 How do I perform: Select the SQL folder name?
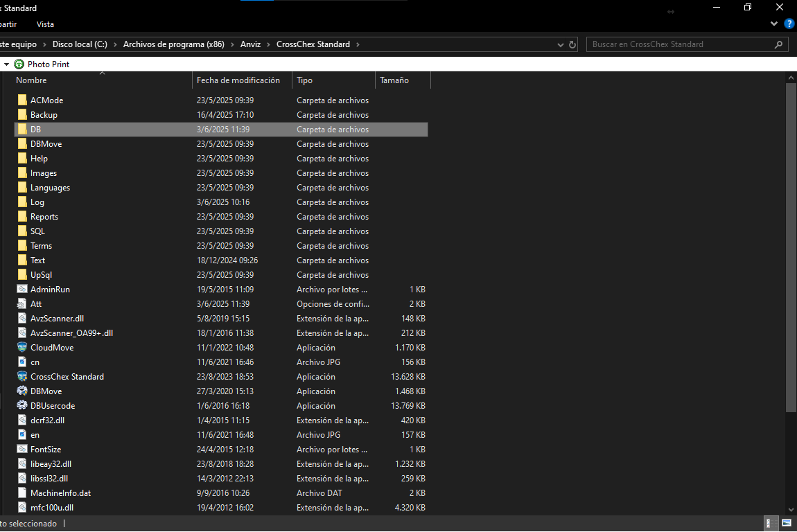(x=37, y=231)
